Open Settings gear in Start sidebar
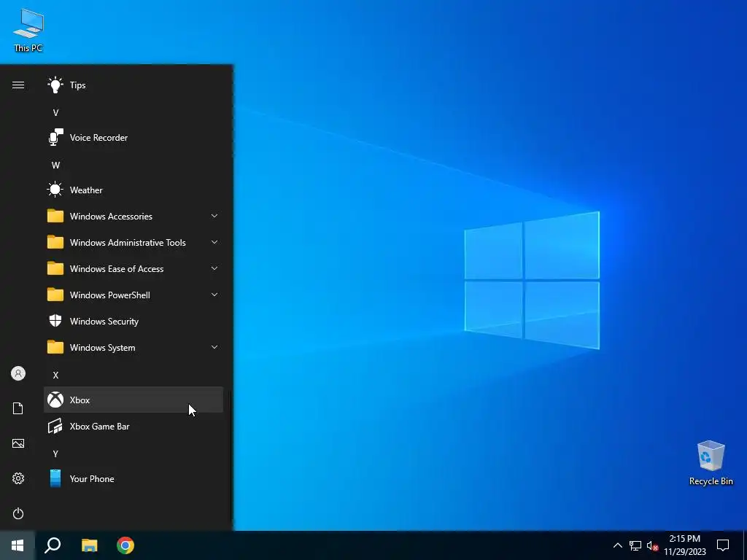 [x=18, y=478]
